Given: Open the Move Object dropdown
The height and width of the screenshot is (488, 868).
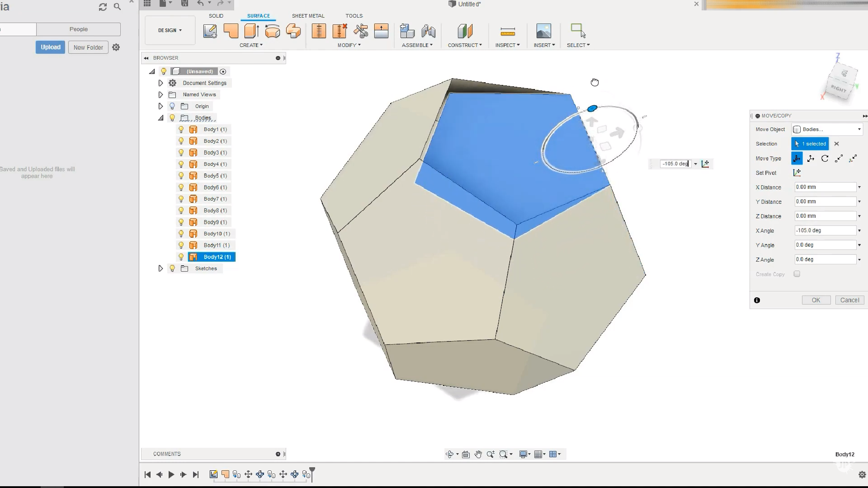Looking at the screenshot, I should [828, 129].
